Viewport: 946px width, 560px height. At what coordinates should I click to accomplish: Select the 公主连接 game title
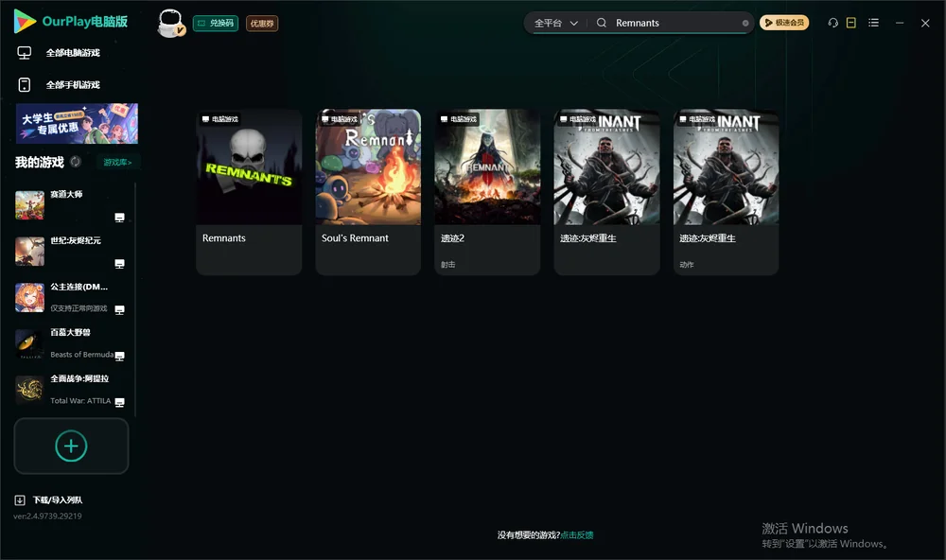79,287
